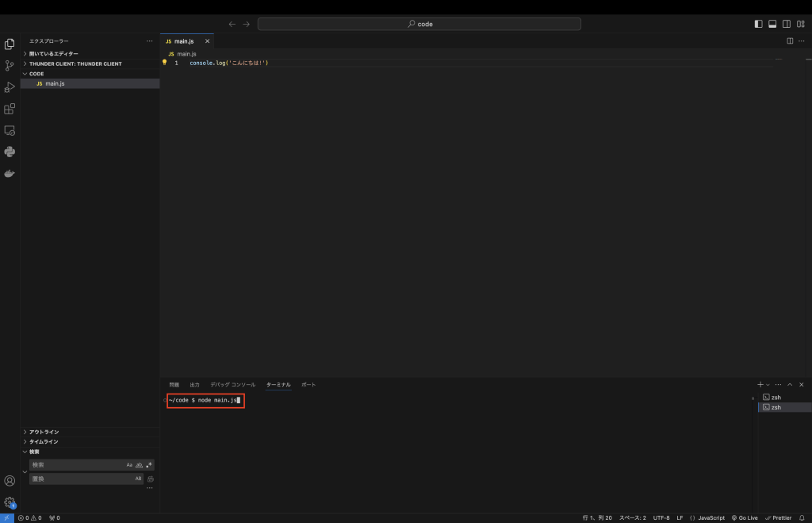This screenshot has width=812, height=523.
Task: Expand the アウトライン section
Action: click(x=44, y=432)
